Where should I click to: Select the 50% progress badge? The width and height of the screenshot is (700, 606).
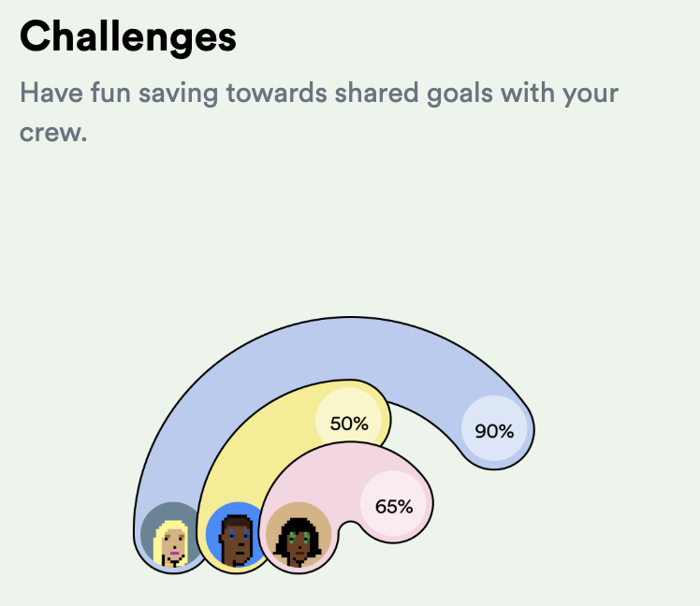349,423
